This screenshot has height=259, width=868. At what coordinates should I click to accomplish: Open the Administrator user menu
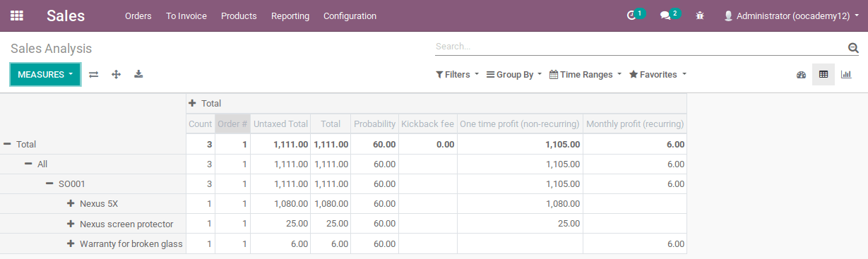pos(791,16)
